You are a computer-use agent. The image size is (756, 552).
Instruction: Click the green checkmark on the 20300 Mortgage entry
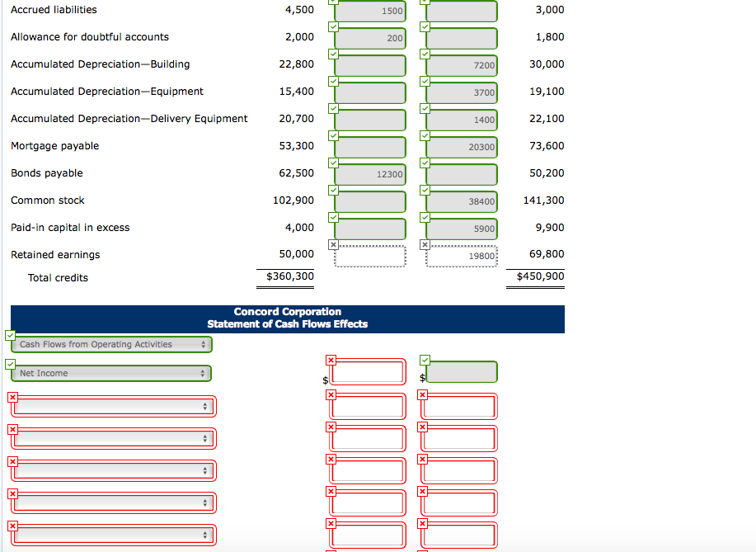pyautogui.click(x=424, y=134)
